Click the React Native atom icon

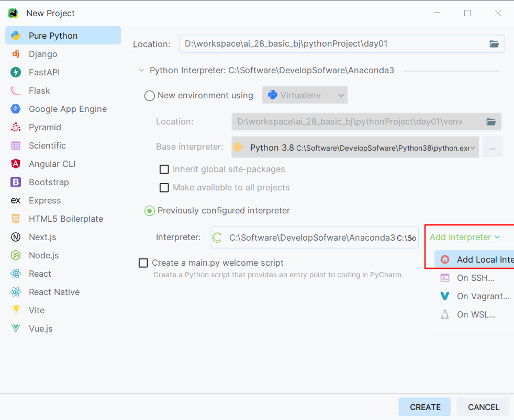coord(16,292)
